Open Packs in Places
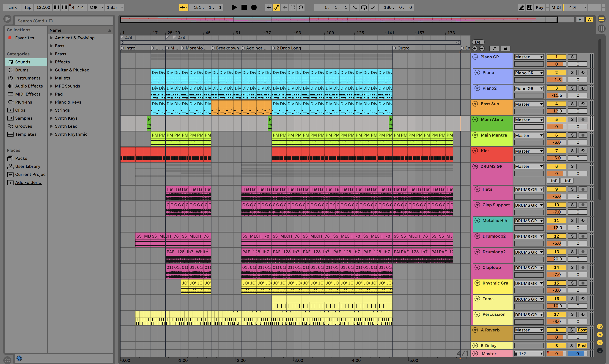 point(26,158)
